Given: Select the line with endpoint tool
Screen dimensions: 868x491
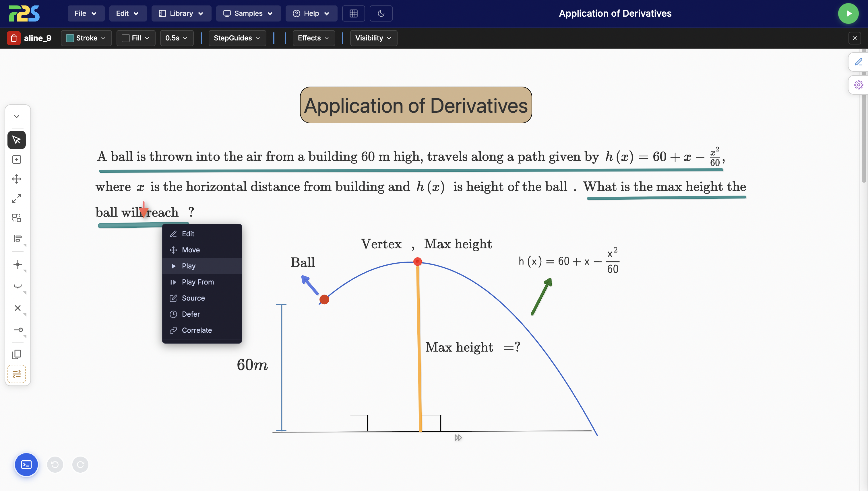Looking at the screenshot, I should (x=18, y=330).
